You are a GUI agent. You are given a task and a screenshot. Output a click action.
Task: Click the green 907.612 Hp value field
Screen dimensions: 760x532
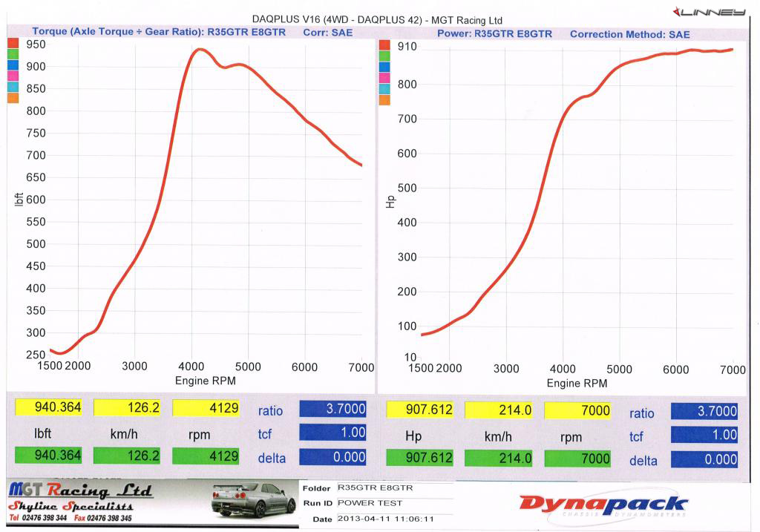point(420,457)
